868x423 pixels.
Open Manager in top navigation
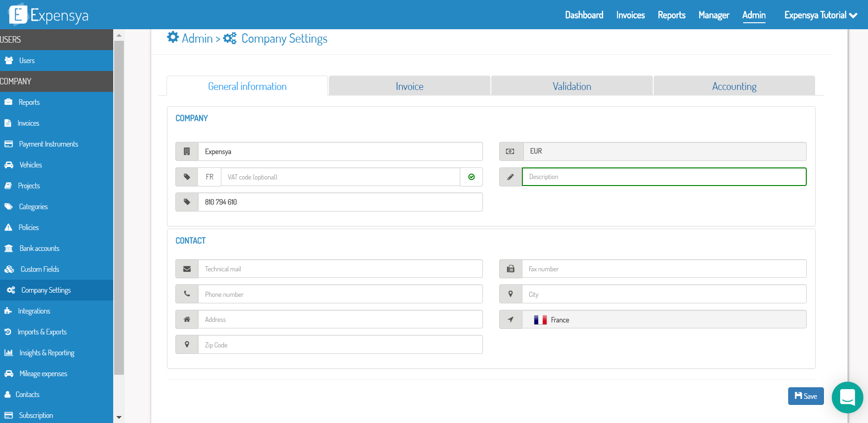tap(714, 15)
